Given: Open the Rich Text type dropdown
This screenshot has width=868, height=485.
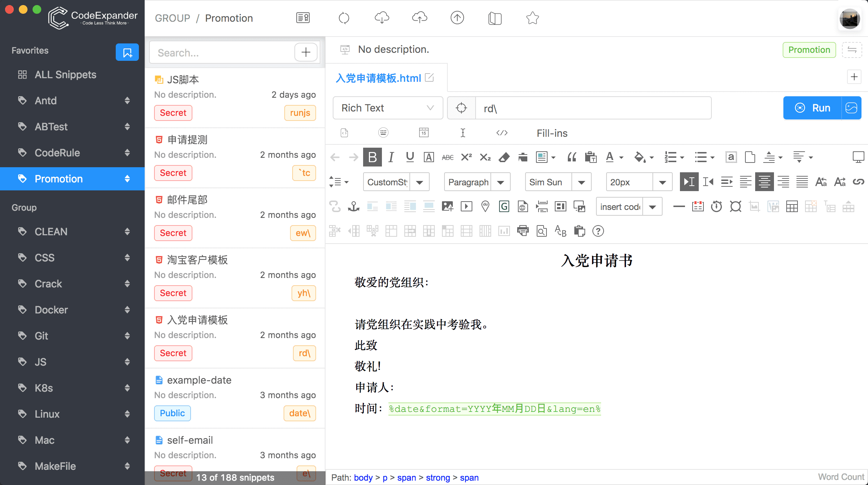Looking at the screenshot, I should [387, 108].
